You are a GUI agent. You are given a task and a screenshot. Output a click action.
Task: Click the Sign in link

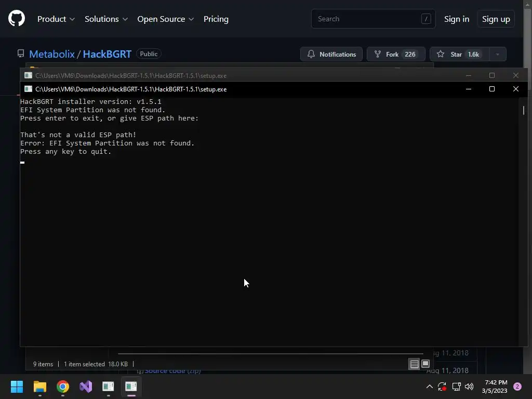click(x=456, y=19)
